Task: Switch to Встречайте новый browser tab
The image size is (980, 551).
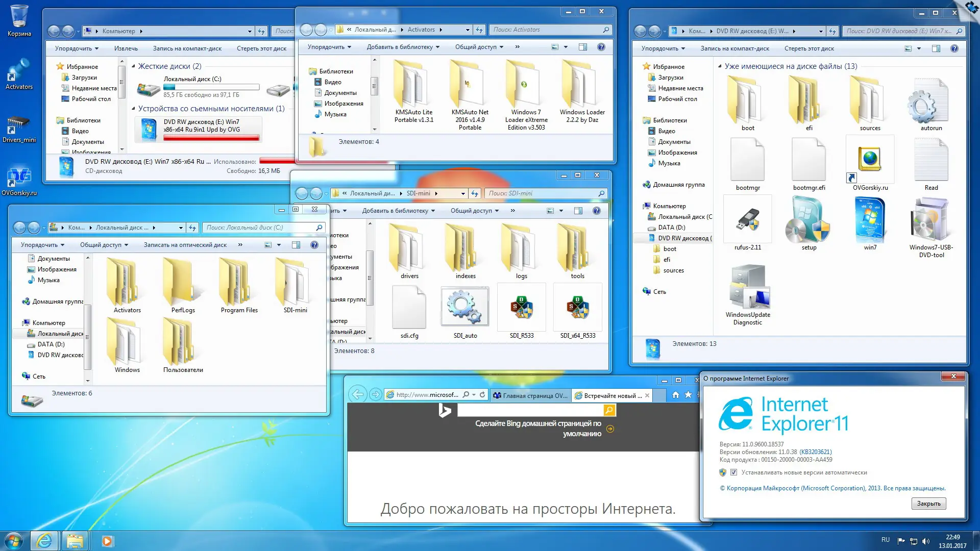Action: [608, 395]
